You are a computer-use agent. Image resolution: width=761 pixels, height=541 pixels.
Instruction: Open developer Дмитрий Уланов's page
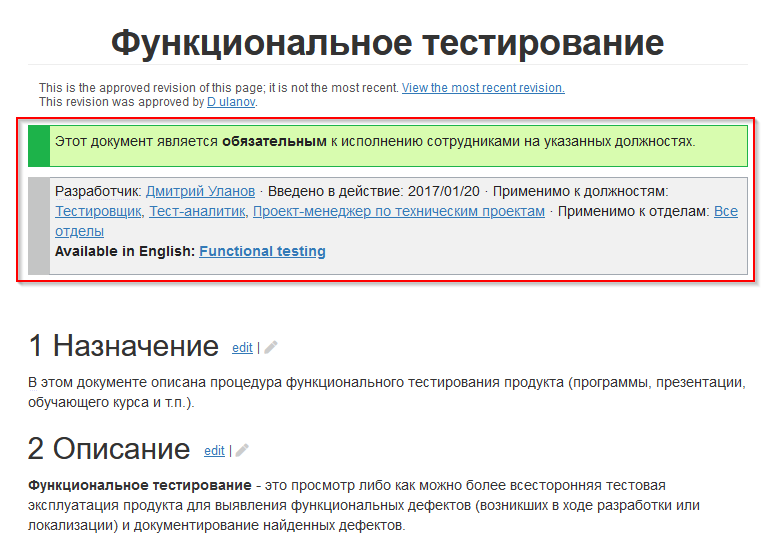click(x=200, y=191)
